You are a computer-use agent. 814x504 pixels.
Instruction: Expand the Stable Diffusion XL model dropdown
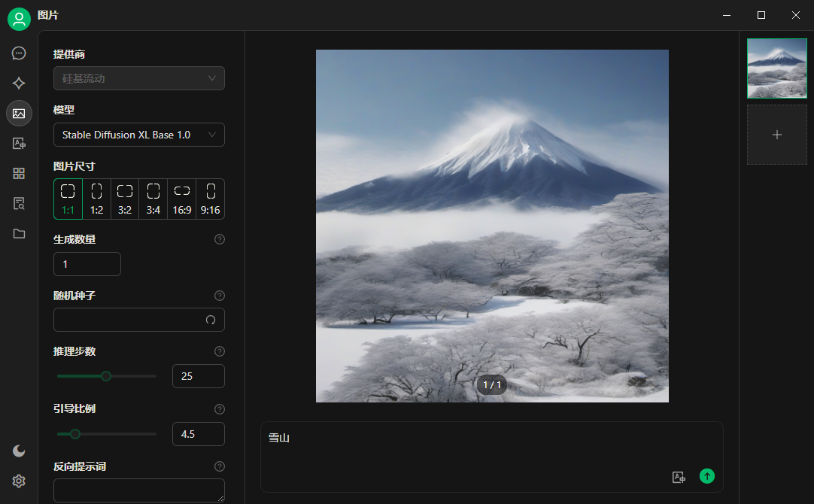click(138, 135)
